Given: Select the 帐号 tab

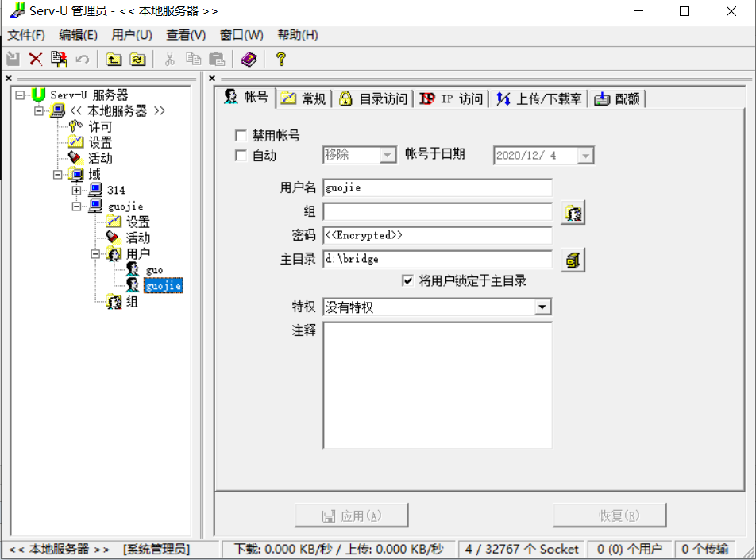Looking at the screenshot, I should click(x=246, y=98).
